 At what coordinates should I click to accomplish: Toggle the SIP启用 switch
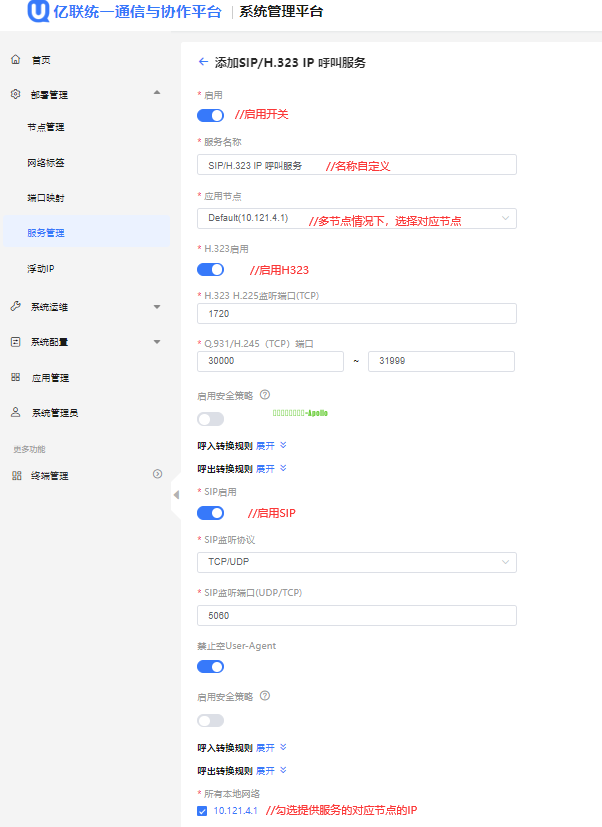click(x=210, y=513)
